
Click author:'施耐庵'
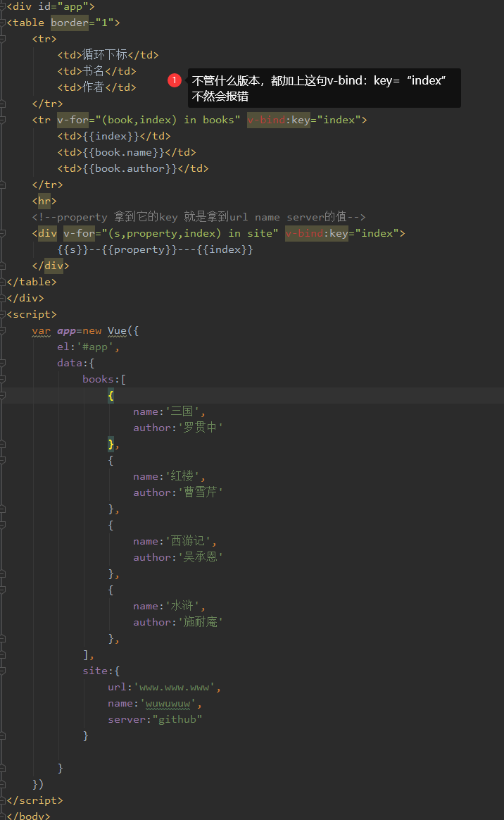pyautogui.click(x=178, y=622)
